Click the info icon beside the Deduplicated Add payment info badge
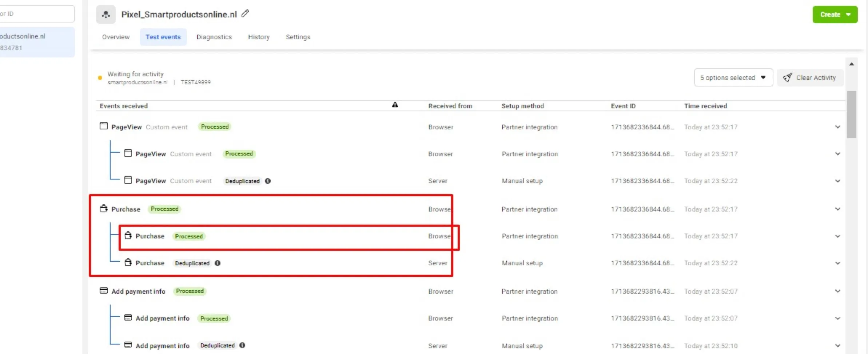This screenshot has height=354, width=868. pyautogui.click(x=242, y=345)
